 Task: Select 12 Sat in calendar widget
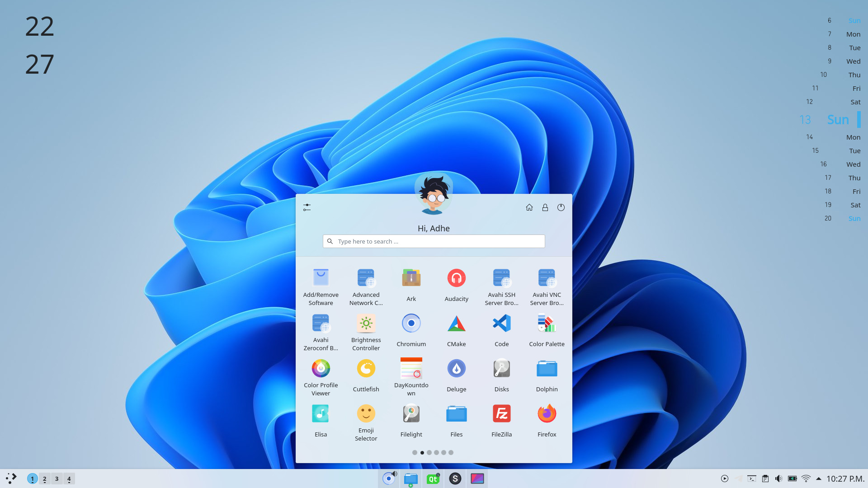pos(833,102)
